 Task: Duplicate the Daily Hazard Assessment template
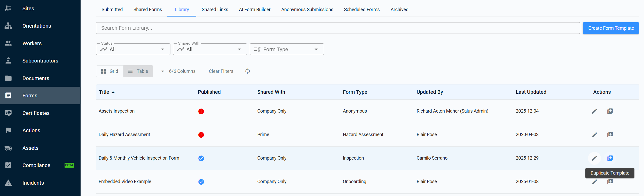[x=610, y=135]
